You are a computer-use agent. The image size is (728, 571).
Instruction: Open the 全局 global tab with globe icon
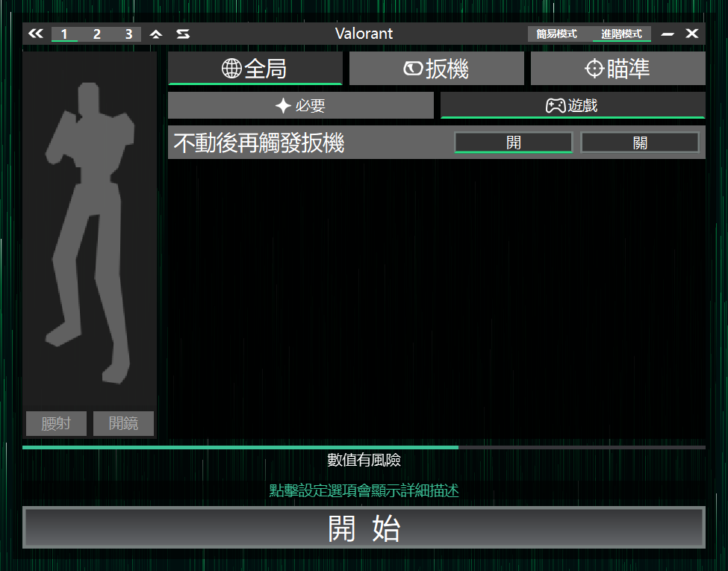click(255, 69)
